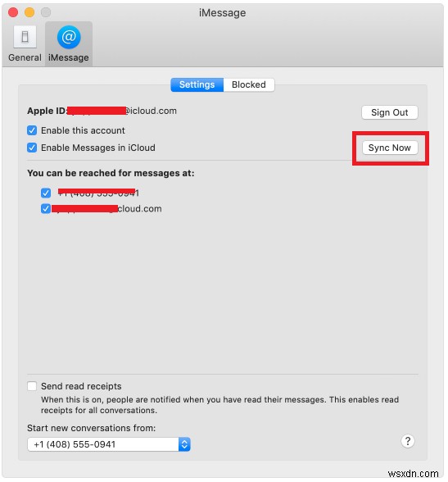Image resolution: width=448 pixels, height=482 pixels.
Task: Click the Sync Now button
Action: (x=389, y=148)
